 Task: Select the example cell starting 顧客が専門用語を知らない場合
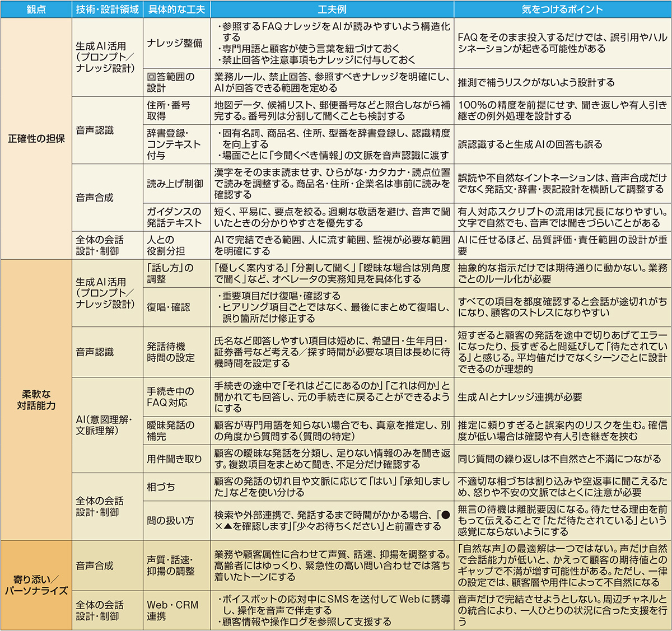pyautogui.click(x=332, y=431)
